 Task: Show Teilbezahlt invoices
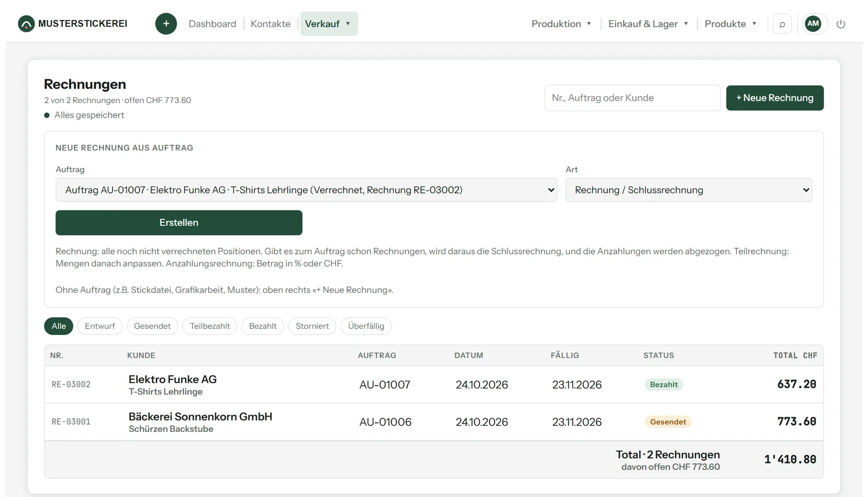[x=210, y=326]
